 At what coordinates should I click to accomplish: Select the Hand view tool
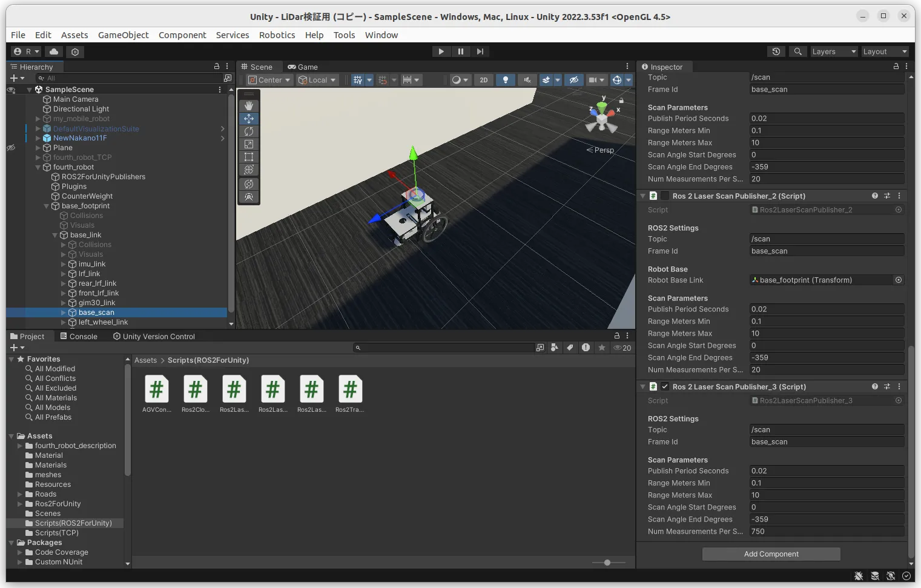(x=249, y=105)
